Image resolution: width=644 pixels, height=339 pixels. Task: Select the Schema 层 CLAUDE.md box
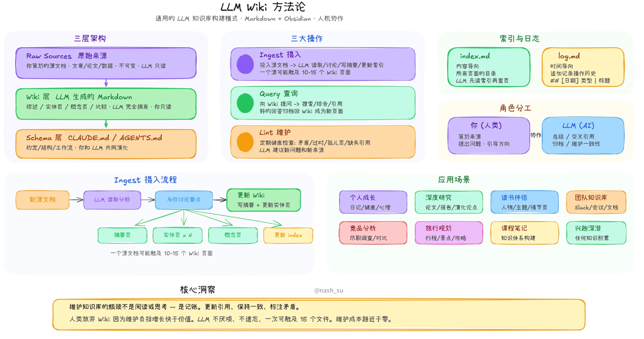(106, 144)
